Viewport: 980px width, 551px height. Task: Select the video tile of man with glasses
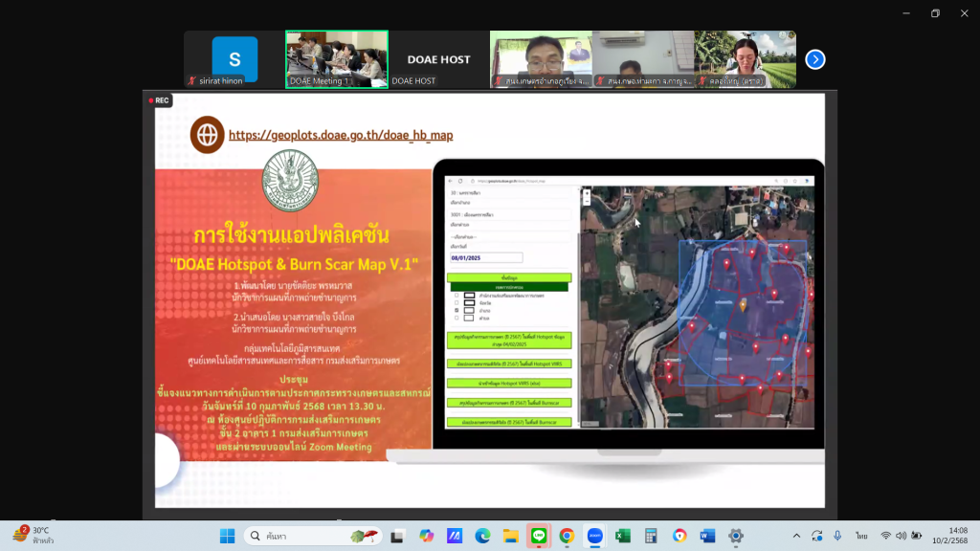[541, 59]
